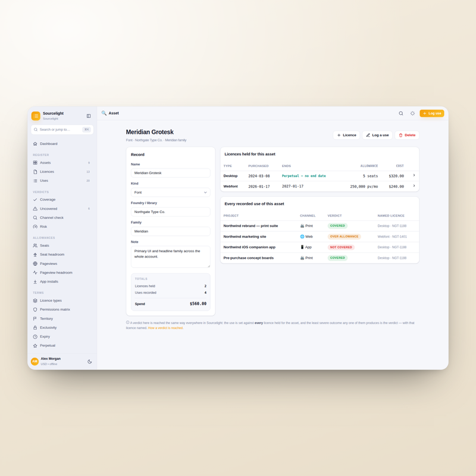
Task: Open the Kind dropdown
Action: 170,192
